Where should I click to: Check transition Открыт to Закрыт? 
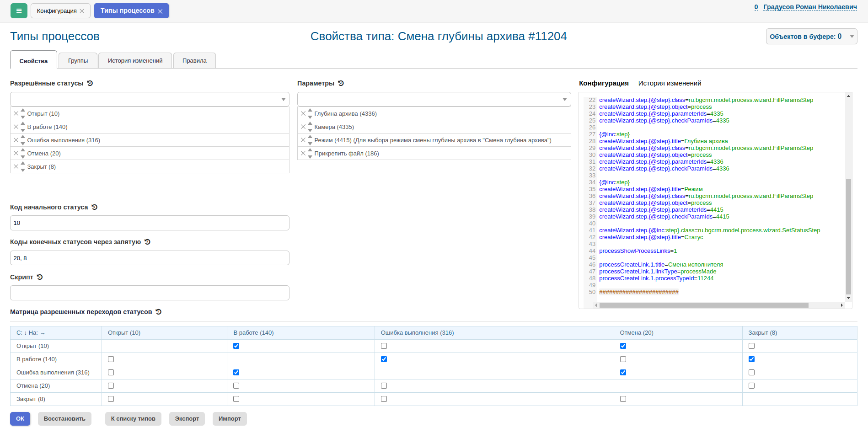tap(751, 346)
